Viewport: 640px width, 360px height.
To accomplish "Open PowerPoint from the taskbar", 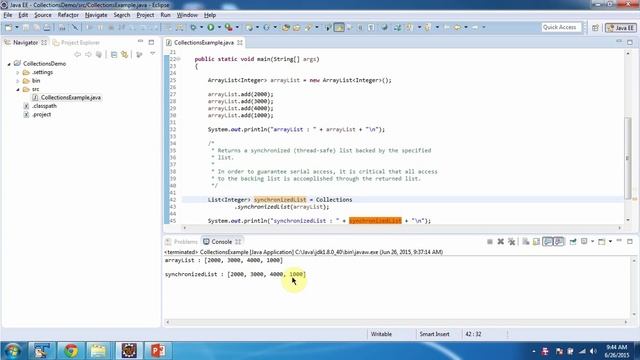I will pos(158,351).
